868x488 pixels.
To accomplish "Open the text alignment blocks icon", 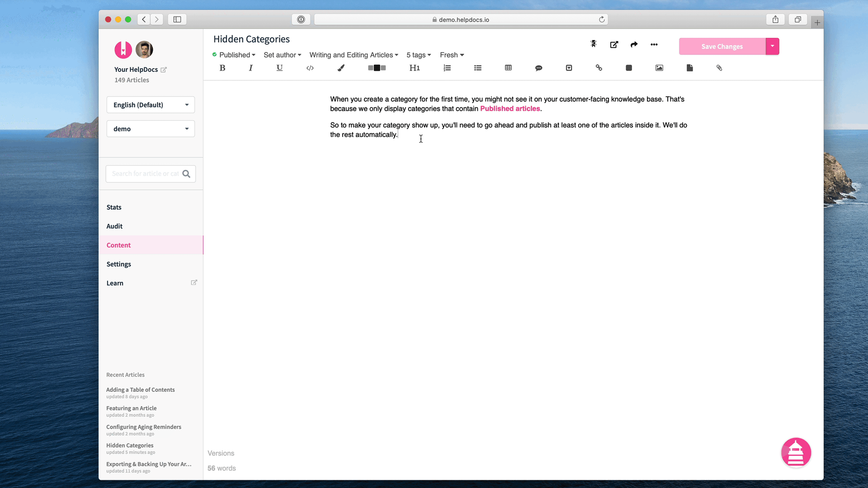I will 377,68.
